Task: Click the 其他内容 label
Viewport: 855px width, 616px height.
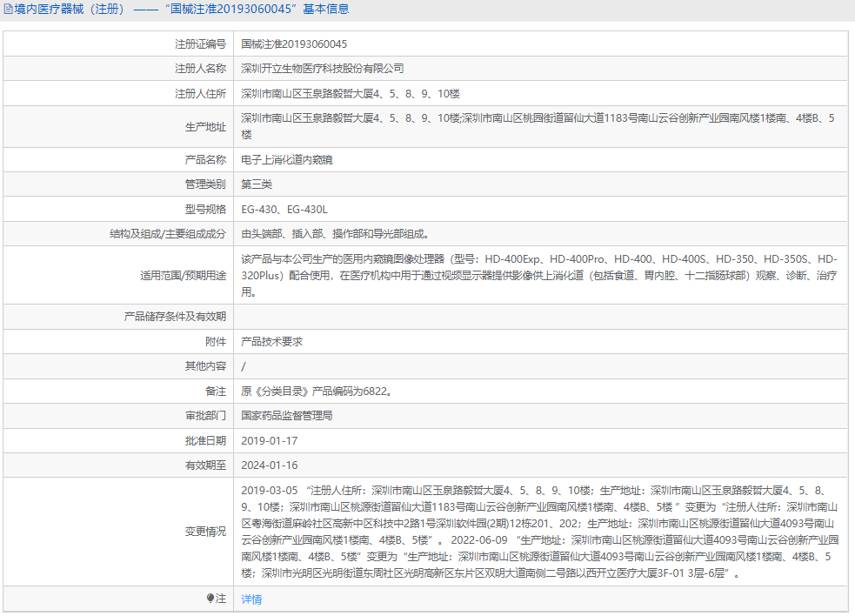Action: coord(205,366)
